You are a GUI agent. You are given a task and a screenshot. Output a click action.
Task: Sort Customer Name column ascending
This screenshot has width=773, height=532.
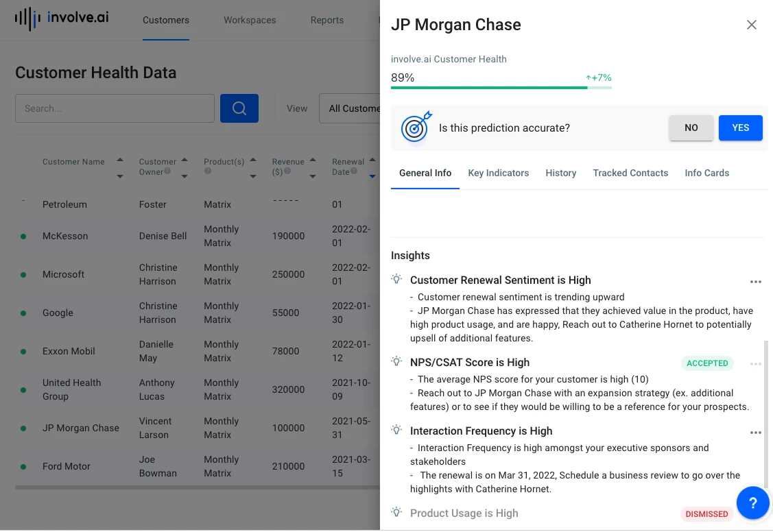tap(120, 160)
